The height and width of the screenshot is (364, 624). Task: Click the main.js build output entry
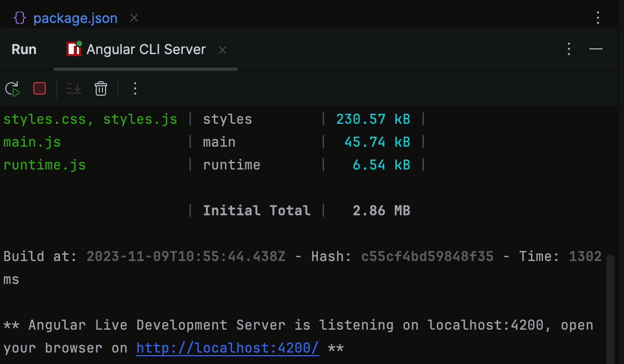coord(32,141)
